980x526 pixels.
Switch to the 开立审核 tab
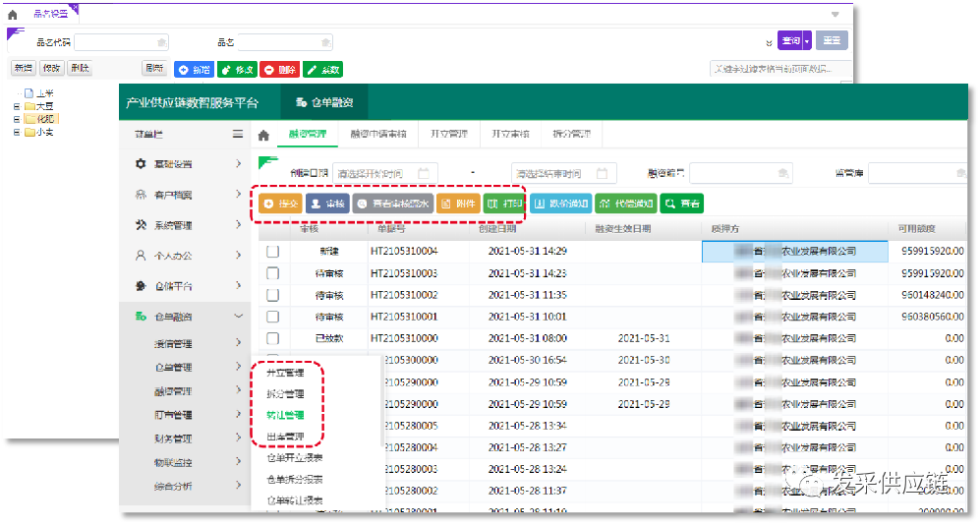pyautogui.click(x=510, y=134)
